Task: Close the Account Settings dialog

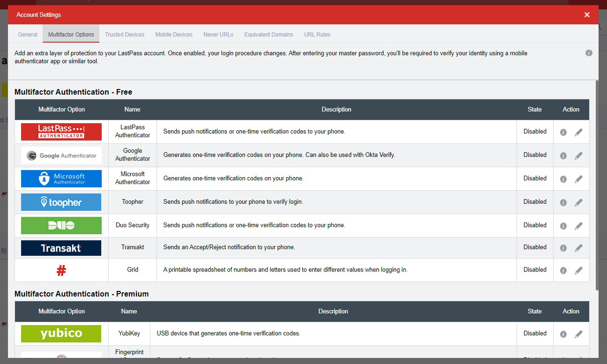Action: point(587,15)
